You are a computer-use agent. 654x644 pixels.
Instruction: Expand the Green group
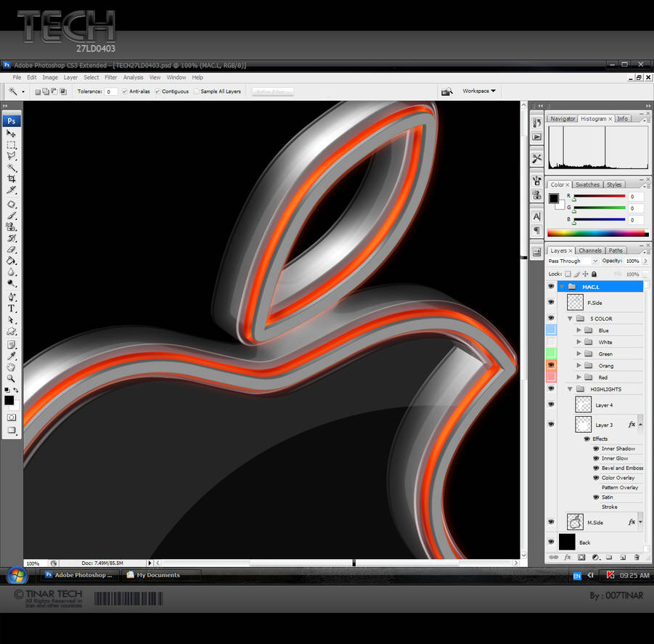579,354
